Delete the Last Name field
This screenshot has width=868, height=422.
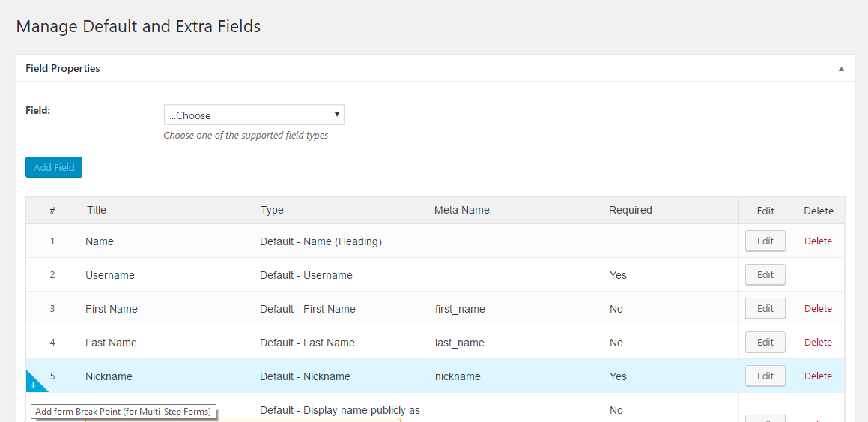coord(818,343)
